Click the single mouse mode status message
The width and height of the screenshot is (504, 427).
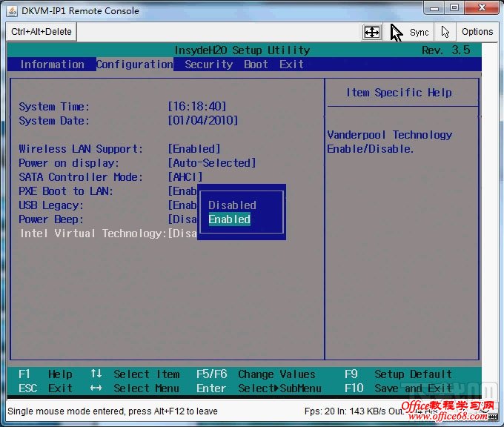pos(113,411)
